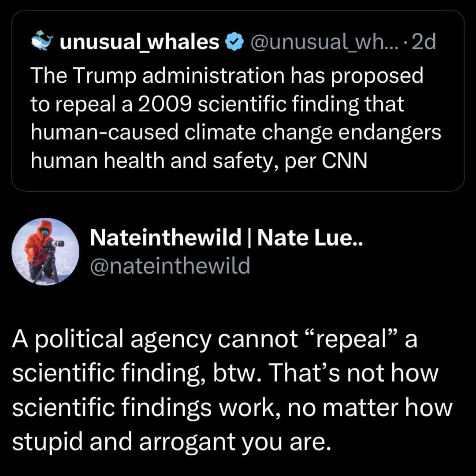Viewport: 476px width, 476px height.
Task: Click "The Trump administration has proposed" line
Action: 227,76
